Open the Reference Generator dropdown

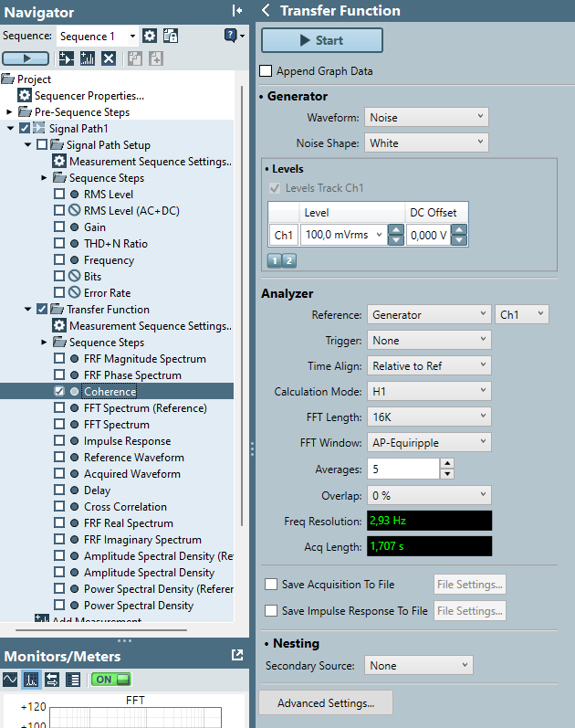(429, 315)
